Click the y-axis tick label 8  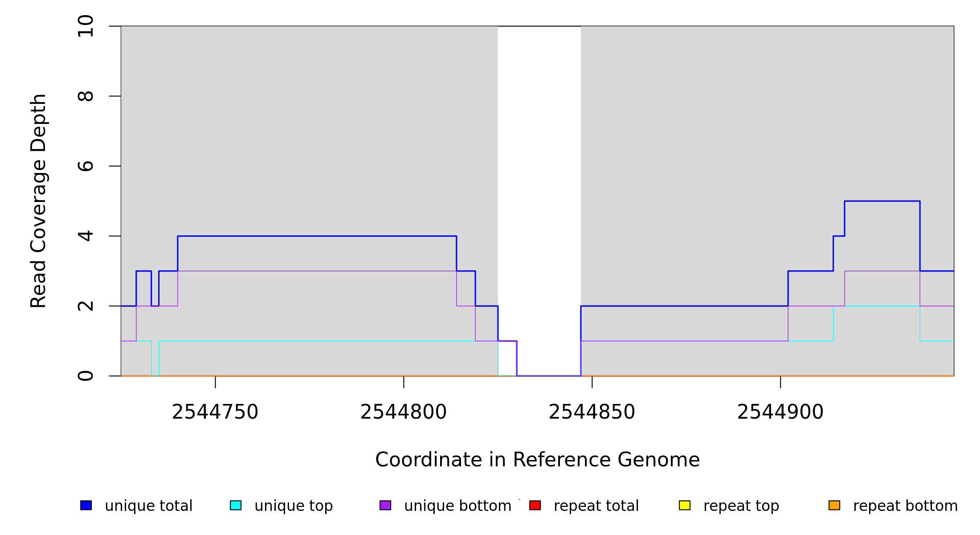click(x=86, y=96)
